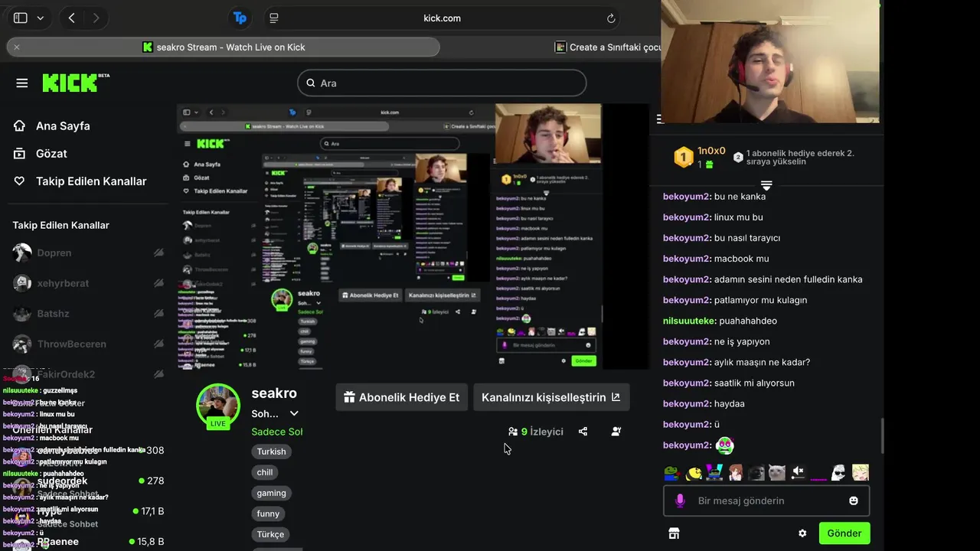Expand the leaderboard chevron
The image size is (980, 551).
click(766, 185)
